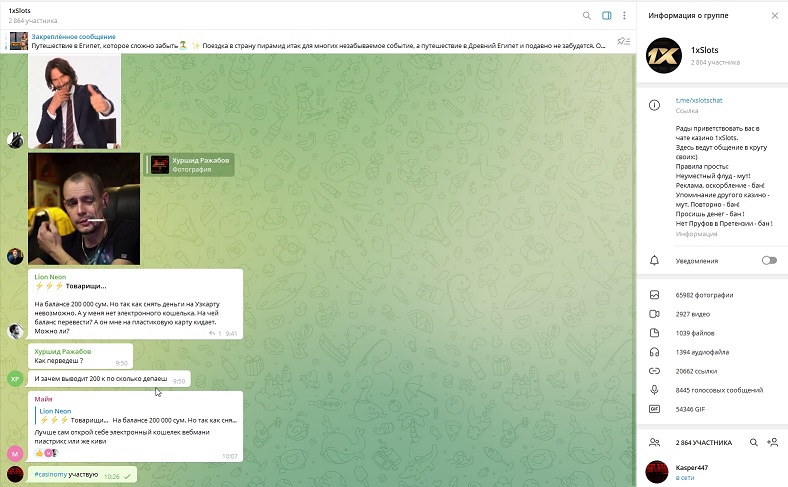The image size is (788, 487).
Task: Open Kasper447 member profile
Action: coord(712,472)
